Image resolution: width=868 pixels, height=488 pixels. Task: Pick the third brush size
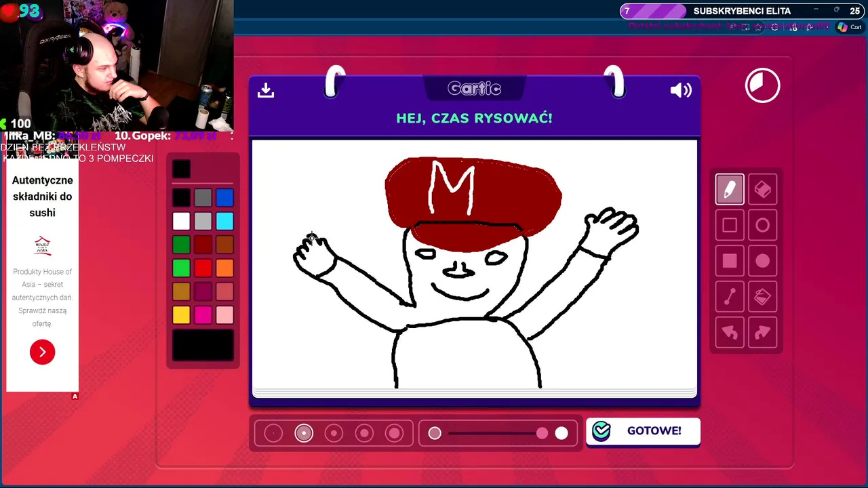334,433
